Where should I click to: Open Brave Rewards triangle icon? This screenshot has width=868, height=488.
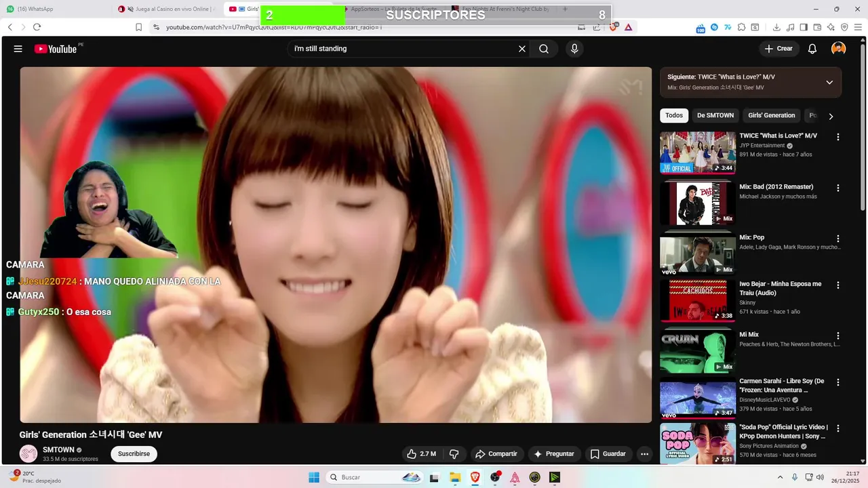[629, 27]
